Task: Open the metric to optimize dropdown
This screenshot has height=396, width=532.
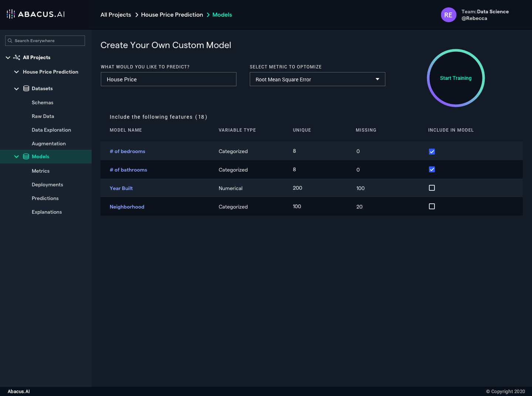Action: tap(317, 79)
